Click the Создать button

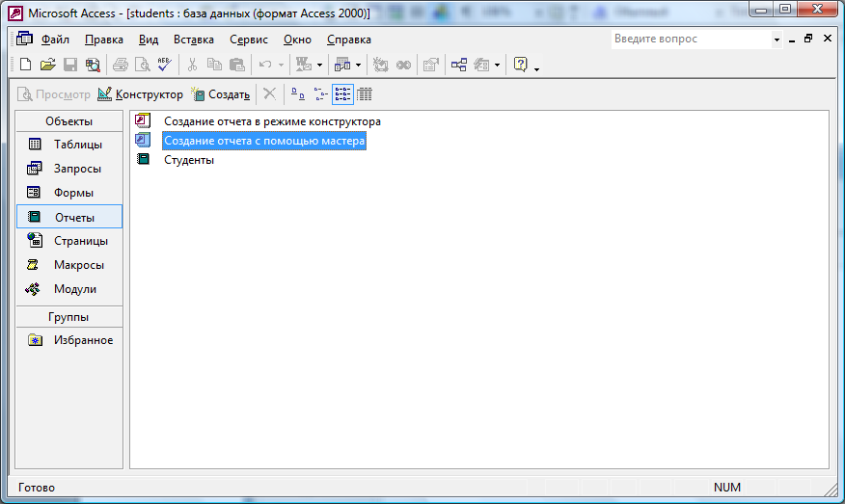tap(220, 94)
